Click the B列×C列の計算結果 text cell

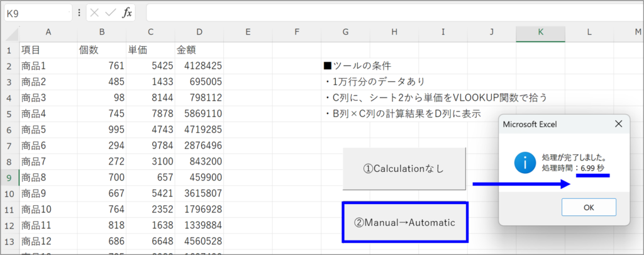(402, 113)
